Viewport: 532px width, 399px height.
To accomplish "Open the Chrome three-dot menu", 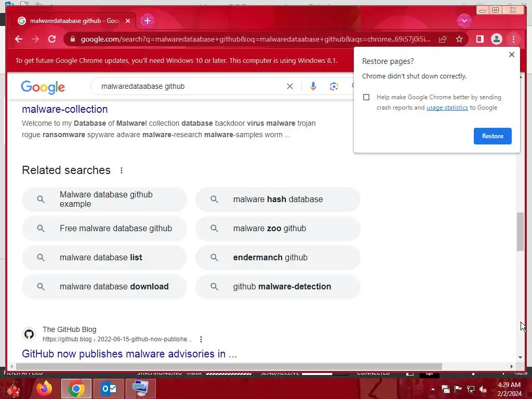I will [513, 39].
